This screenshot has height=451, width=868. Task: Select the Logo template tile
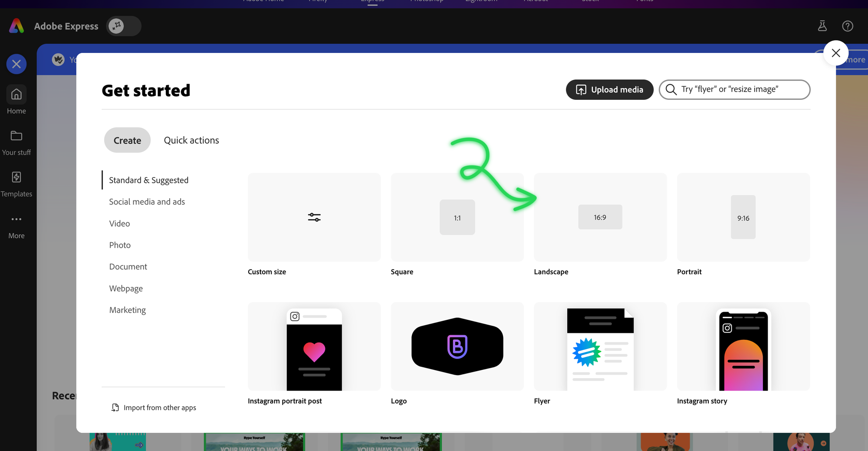pos(457,346)
